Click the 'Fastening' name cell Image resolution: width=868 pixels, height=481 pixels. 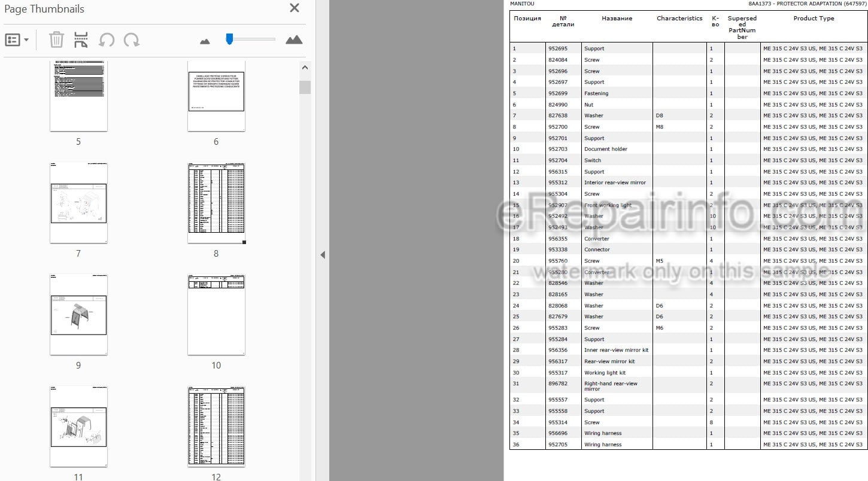click(x=596, y=93)
